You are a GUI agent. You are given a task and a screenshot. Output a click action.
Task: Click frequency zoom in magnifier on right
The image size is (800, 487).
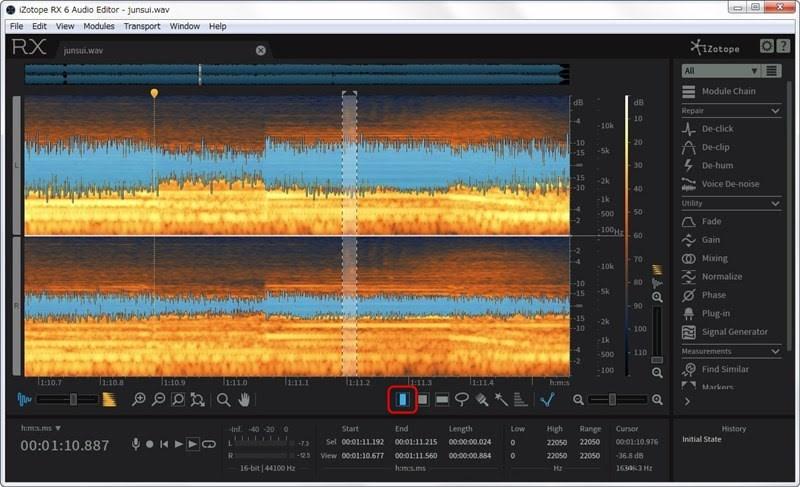tap(657, 297)
